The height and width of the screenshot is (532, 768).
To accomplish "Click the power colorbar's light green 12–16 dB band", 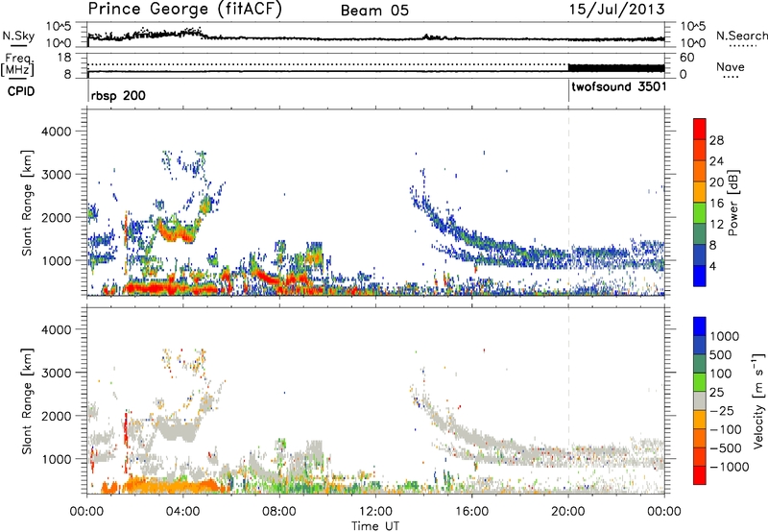I will [700, 213].
